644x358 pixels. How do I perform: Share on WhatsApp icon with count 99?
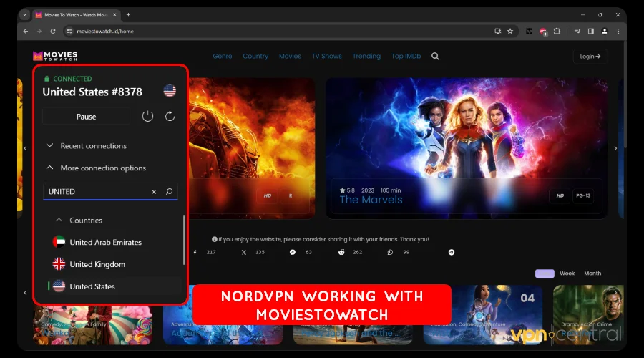pyautogui.click(x=390, y=252)
